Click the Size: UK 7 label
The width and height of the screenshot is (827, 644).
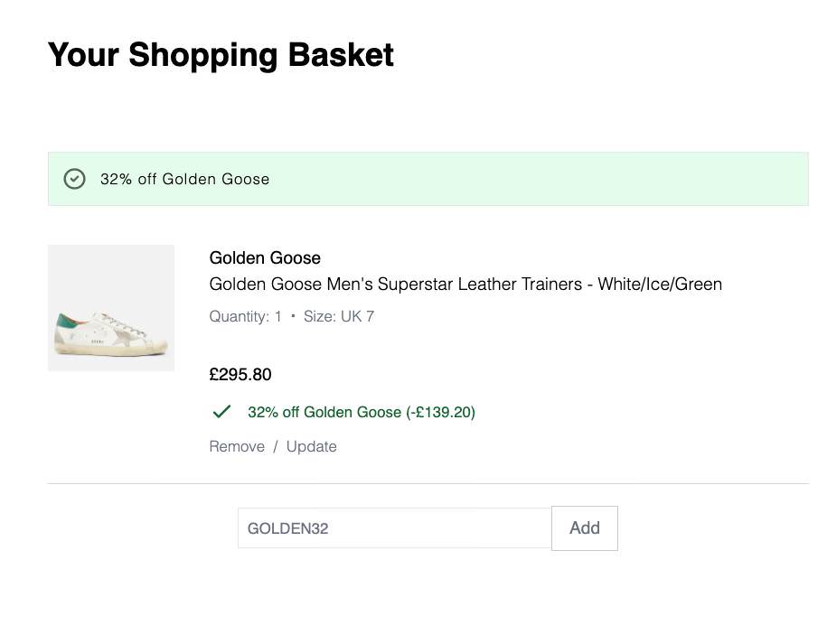339,316
